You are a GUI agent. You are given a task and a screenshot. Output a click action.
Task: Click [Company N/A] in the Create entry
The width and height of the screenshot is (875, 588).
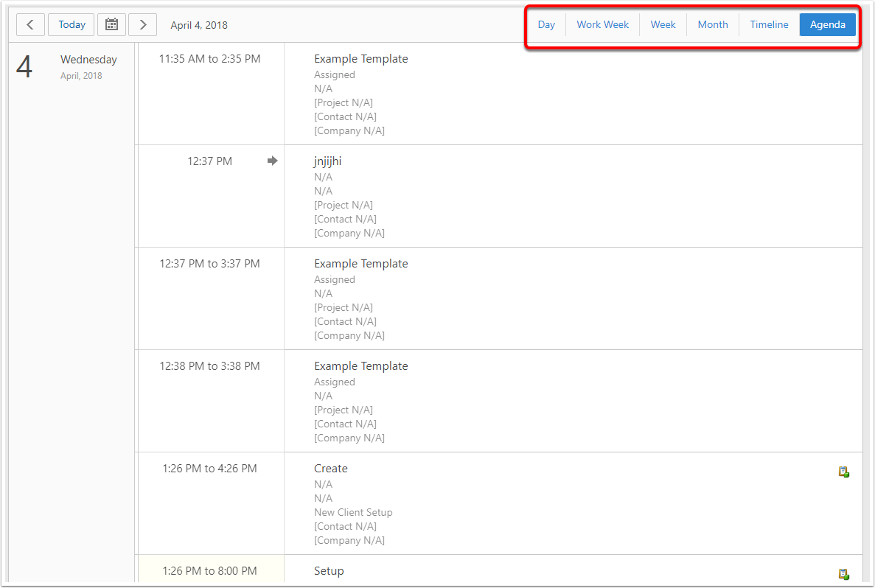click(x=349, y=540)
